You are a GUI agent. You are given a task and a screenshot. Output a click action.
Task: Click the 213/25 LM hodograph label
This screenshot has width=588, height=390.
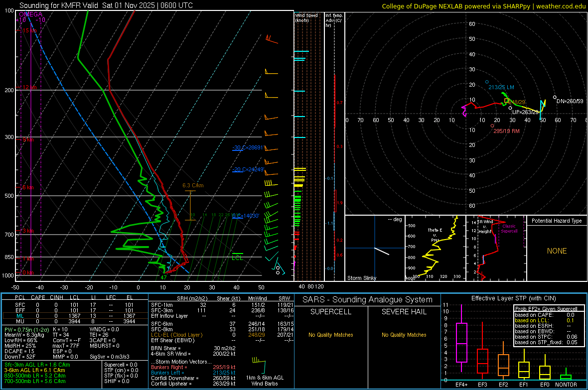(x=501, y=87)
